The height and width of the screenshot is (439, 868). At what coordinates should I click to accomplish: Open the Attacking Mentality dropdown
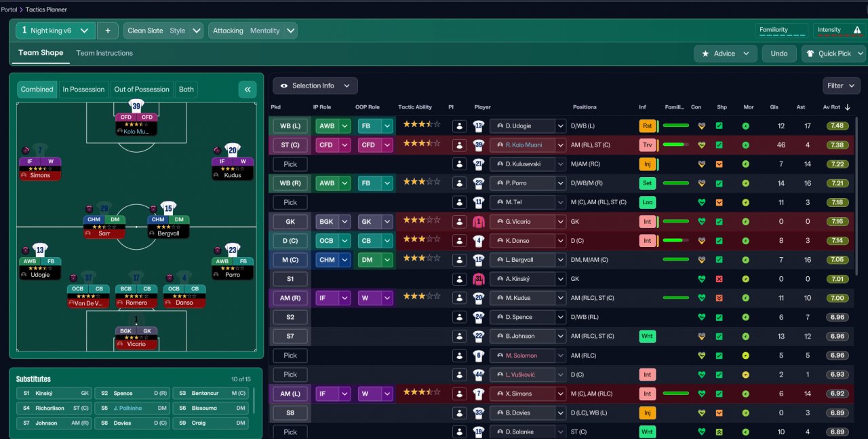coord(253,31)
